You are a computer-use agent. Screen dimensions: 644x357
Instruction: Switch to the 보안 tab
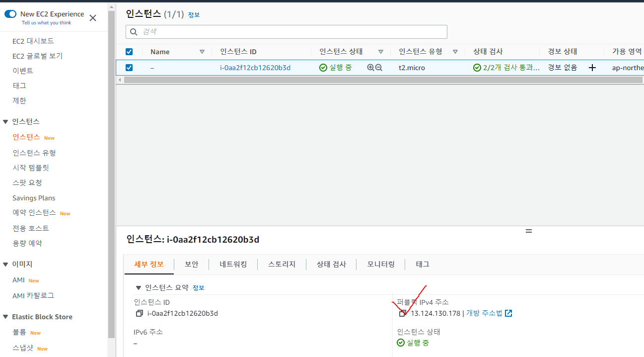click(192, 264)
